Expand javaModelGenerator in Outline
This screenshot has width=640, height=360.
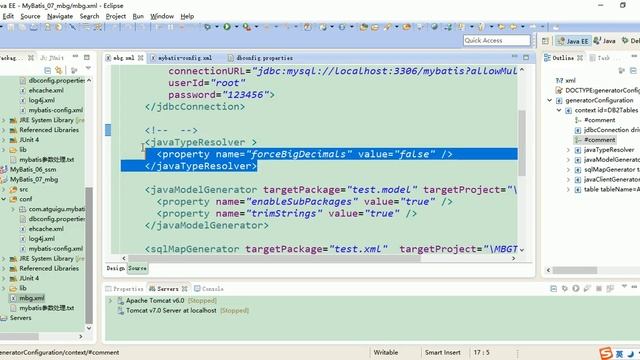click(568, 160)
